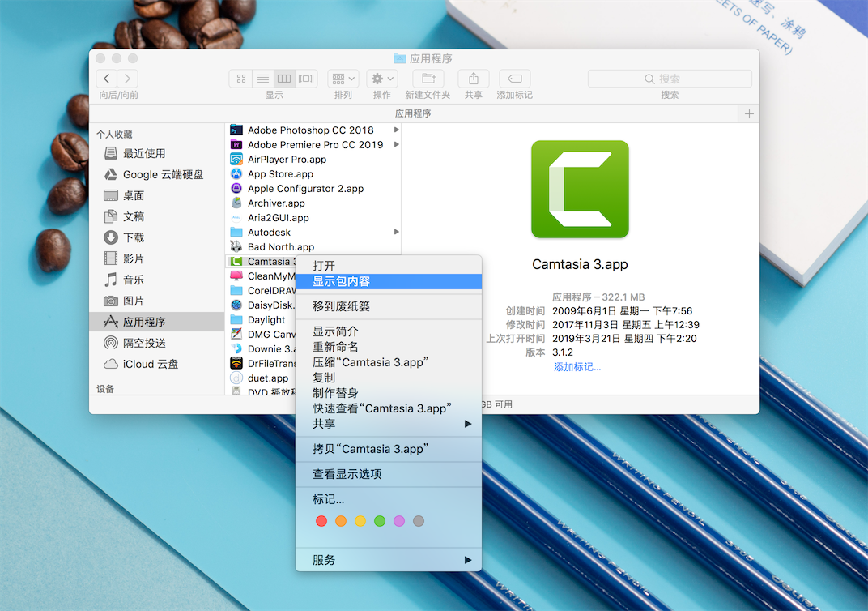Choose 移到废纸篓 in context menu

point(389,306)
